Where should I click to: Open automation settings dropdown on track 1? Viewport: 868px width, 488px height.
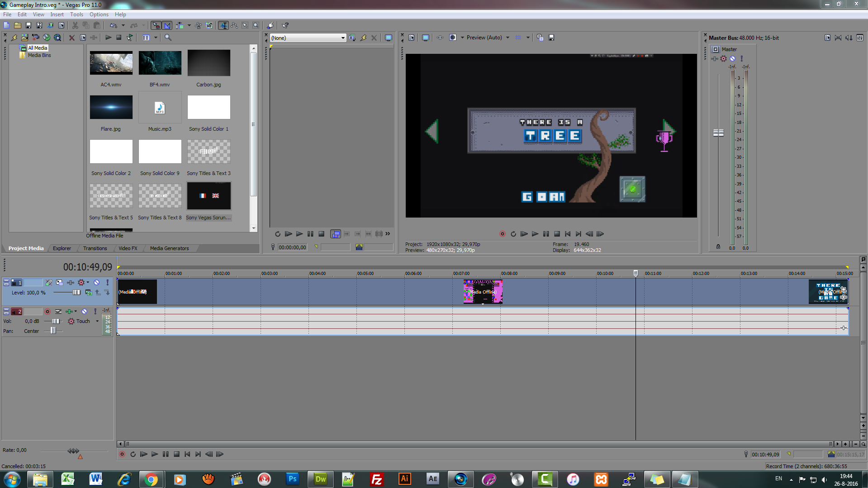tap(88, 282)
